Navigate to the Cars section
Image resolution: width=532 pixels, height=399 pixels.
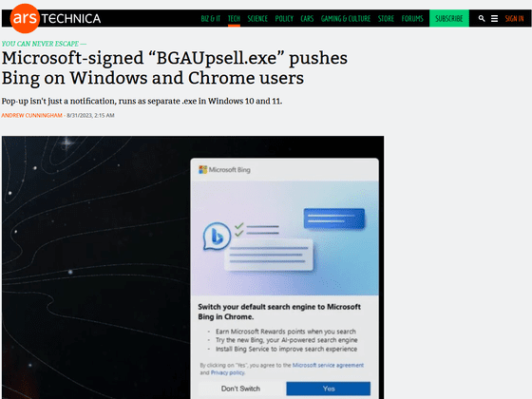(x=307, y=18)
